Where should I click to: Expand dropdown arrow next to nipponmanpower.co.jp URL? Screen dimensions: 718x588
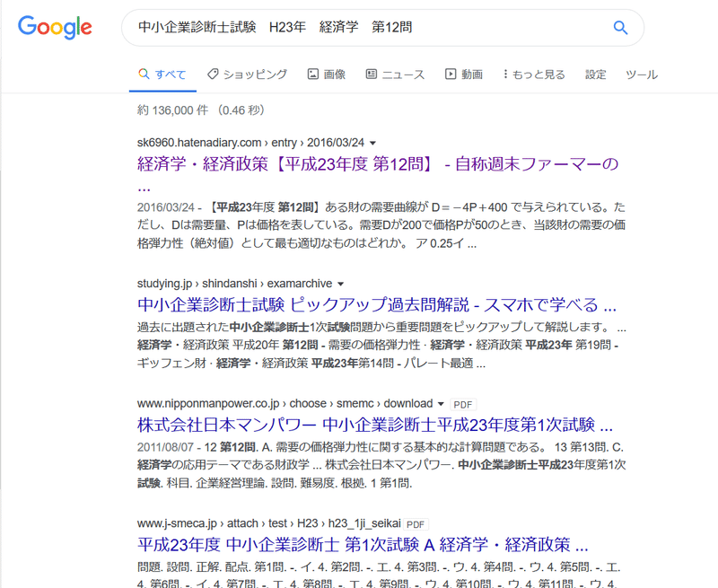click(x=441, y=404)
